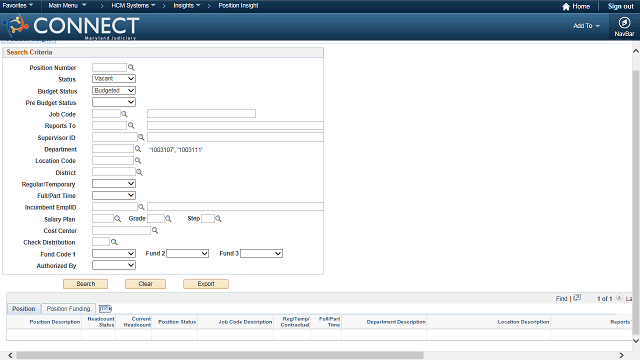640x360 pixels.
Task: Click the CONNECT Maryland Judiciary logo
Action: click(x=71, y=27)
